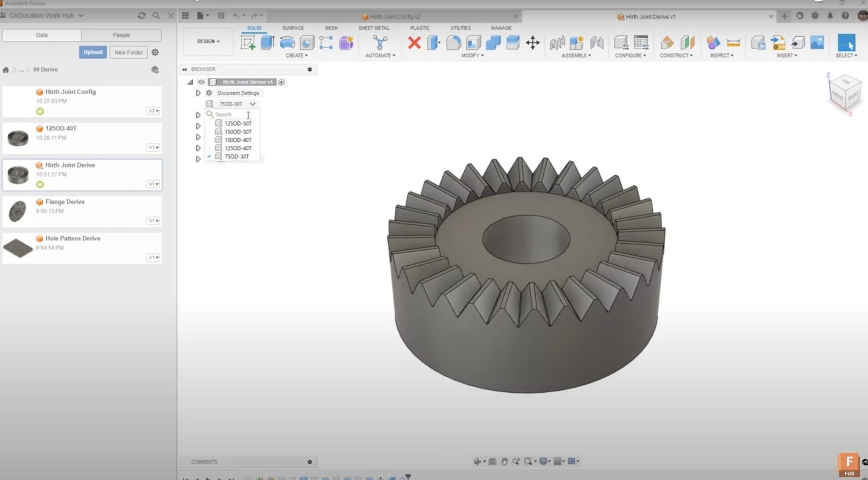Select the Move/Copy arrows tool
The width and height of the screenshot is (868, 480).
click(x=532, y=43)
